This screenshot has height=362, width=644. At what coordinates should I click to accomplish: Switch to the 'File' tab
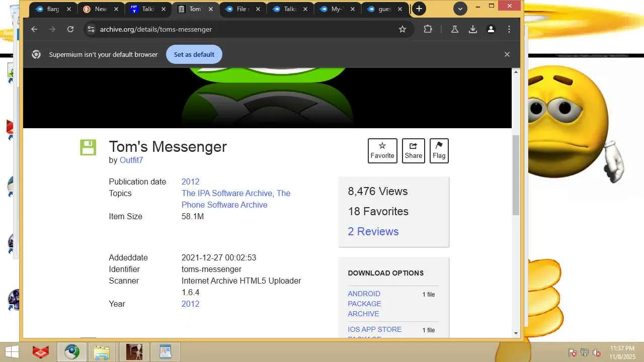click(x=243, y=9)
